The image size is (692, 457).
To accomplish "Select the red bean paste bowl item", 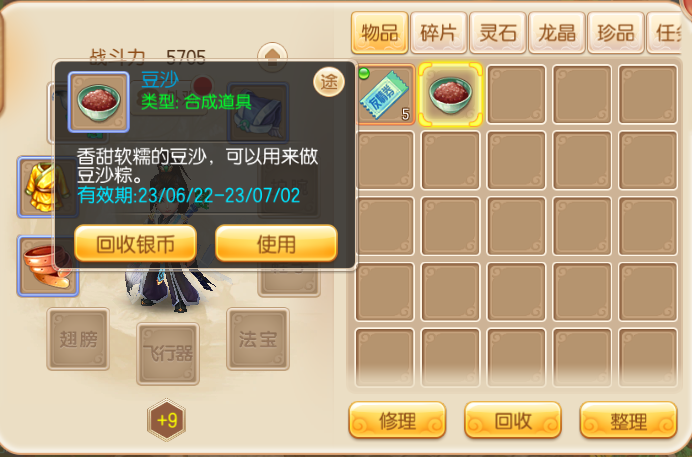I will coord(450,94).
